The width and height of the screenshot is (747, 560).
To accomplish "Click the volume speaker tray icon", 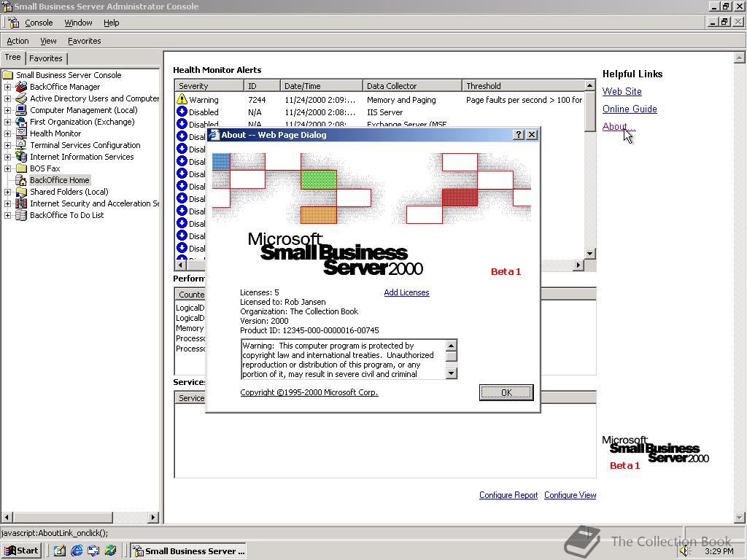I will (x=684, y=551).
